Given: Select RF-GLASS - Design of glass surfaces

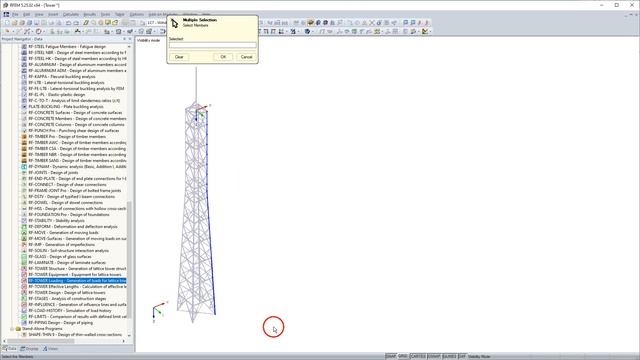Looking at the screenshot, I should 60,257.
